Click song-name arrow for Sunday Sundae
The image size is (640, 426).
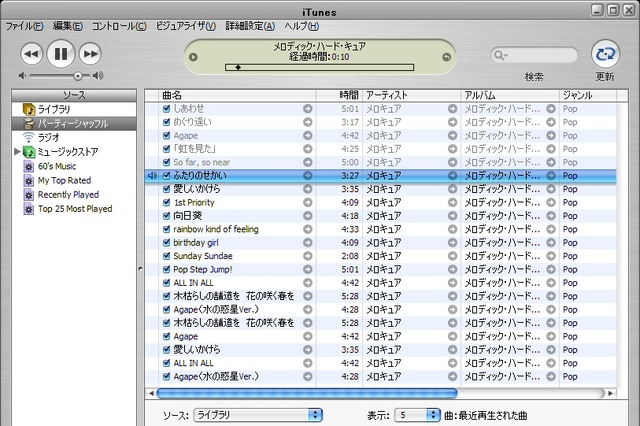(x=308, y=256)
